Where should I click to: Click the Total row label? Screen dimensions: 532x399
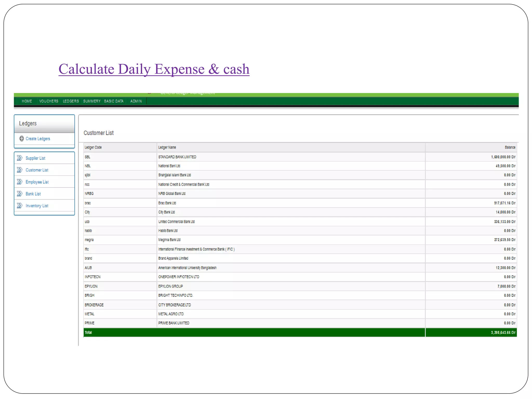point(88,332)
